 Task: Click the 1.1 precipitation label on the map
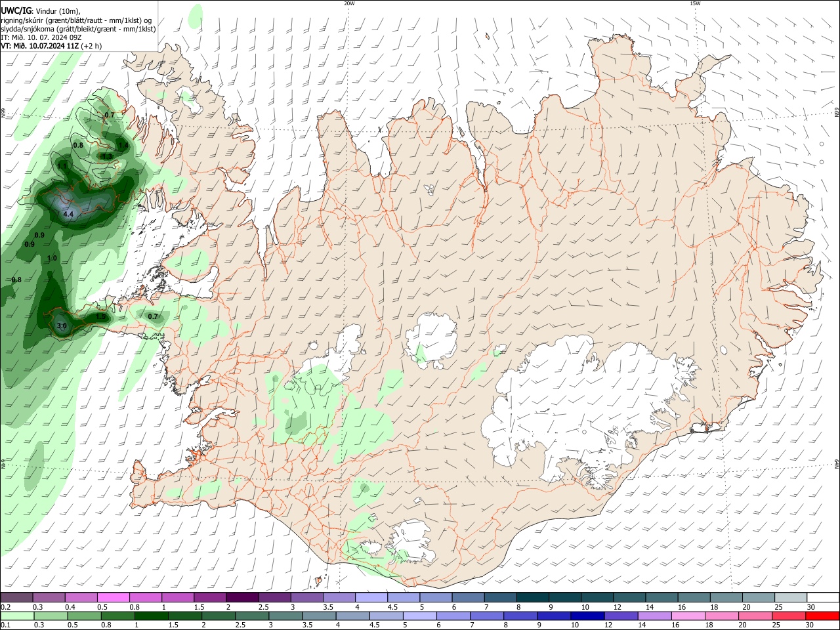tap(62, 166)
